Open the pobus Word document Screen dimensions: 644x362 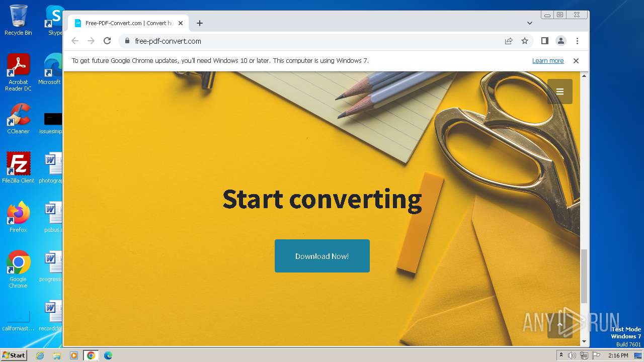(x=52, y=217)
